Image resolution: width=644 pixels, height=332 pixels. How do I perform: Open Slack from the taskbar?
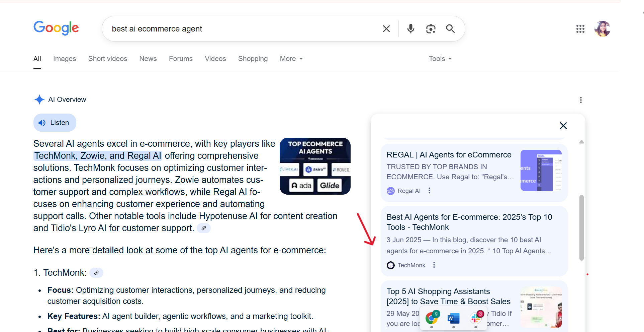pyautogui.click(x=476, y=318)
